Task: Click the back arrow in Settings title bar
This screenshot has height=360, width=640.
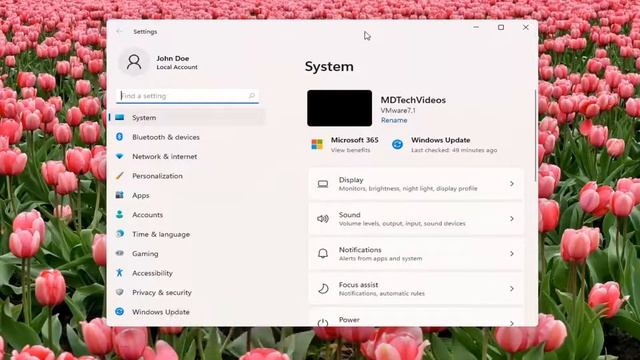Action: [119, 31]
